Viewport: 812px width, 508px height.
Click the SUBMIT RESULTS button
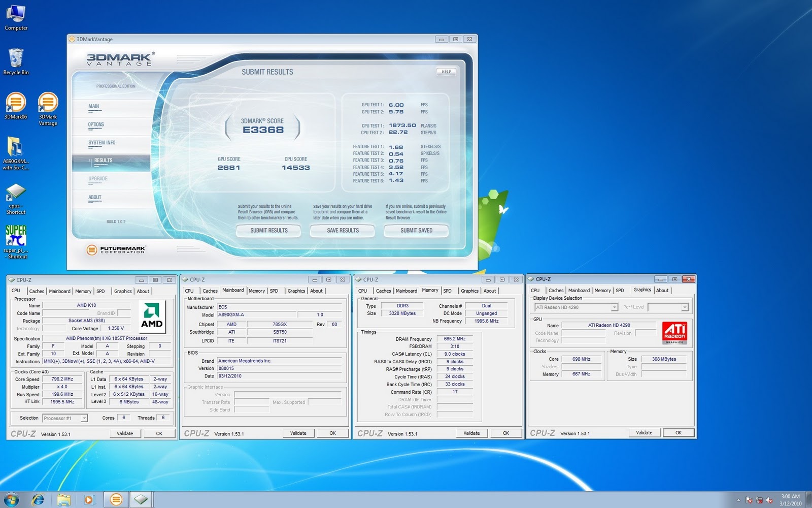pyautogui.click(x=268, y=231)
